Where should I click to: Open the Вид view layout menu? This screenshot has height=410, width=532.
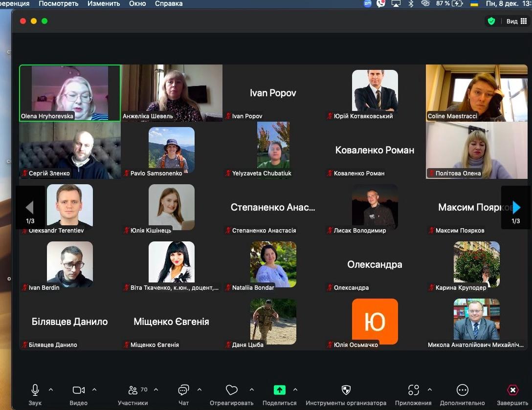pyautogui.click(x=516, y=21)
